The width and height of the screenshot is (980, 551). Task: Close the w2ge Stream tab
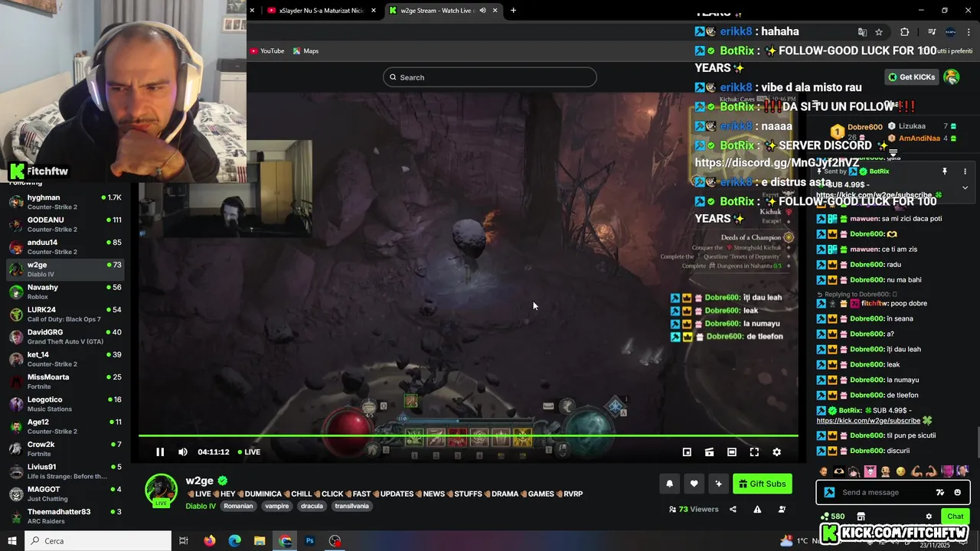(495, 11)
